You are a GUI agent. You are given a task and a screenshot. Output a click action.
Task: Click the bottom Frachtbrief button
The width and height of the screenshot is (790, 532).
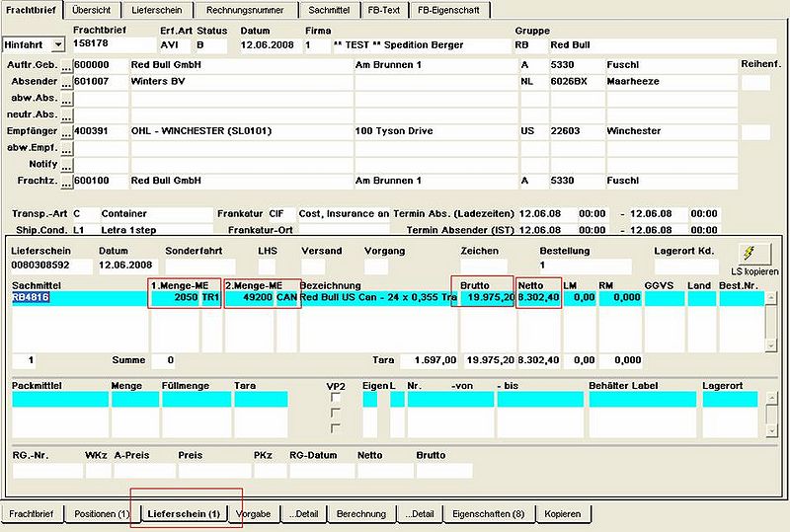(32, 514)
